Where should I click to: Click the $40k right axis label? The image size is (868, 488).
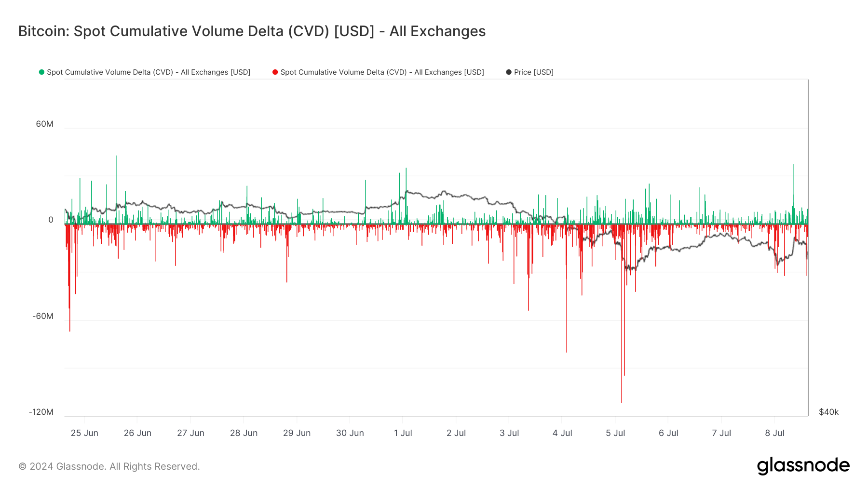pyautogui.click(x=828, y=412)
